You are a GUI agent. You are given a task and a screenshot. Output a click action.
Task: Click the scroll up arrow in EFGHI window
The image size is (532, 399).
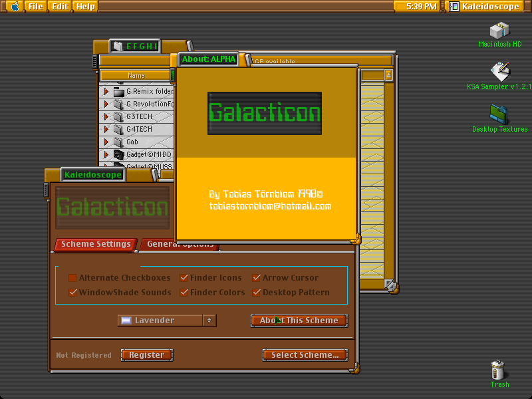(x=388, y=75)
